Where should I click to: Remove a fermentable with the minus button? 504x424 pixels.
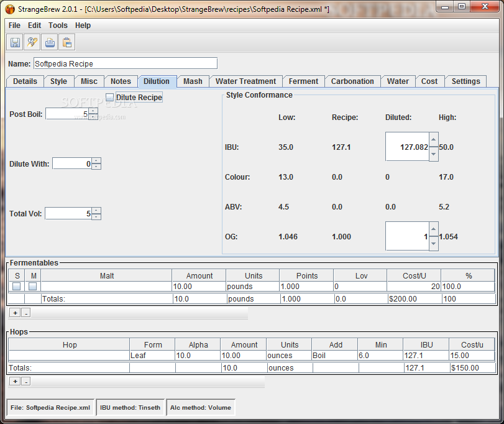point(26,313)
